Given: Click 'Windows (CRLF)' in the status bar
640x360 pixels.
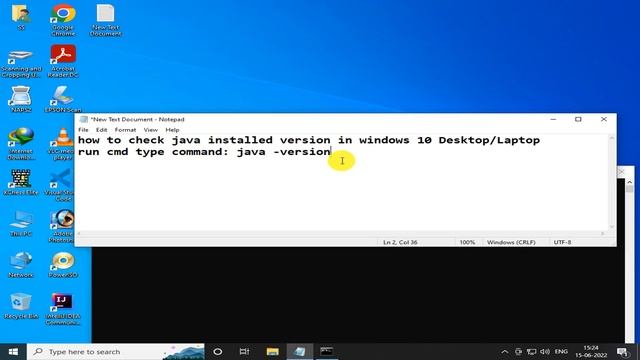Looking at the screenshot, I should pos(511,242).
